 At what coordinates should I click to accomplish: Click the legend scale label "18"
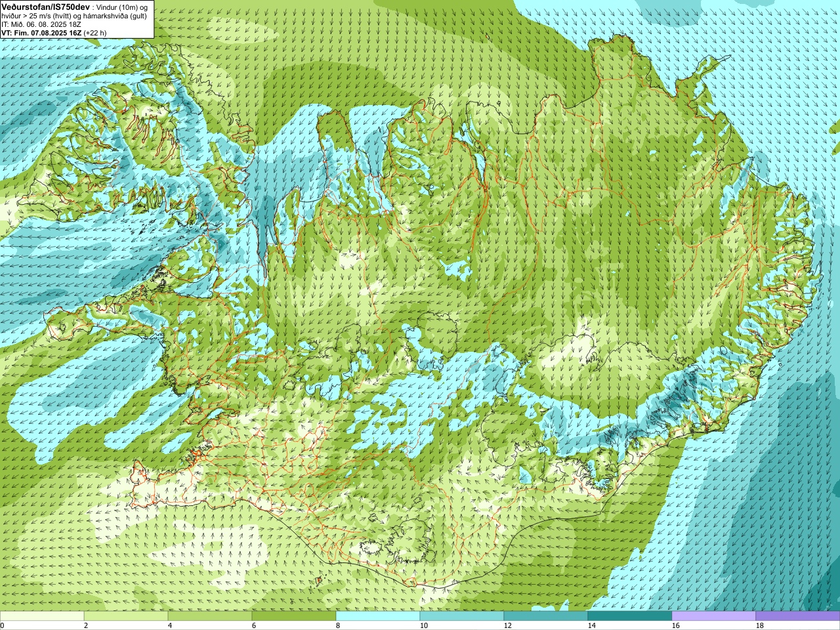coord(760,626)
